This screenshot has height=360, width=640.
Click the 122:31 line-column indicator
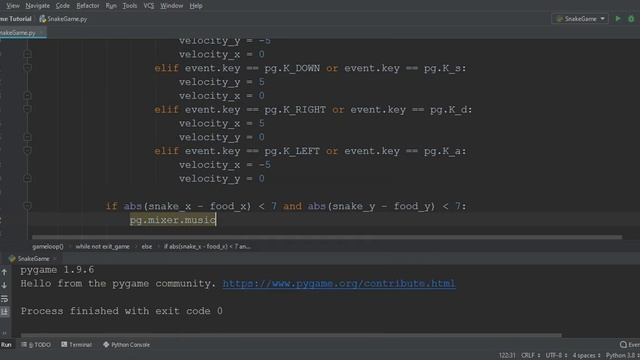507,356
